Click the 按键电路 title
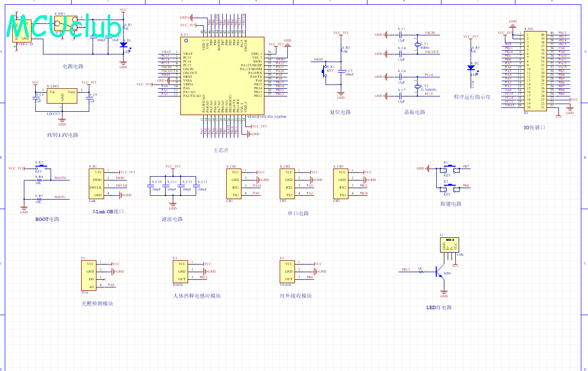Screen dimensions: 588x371 (451, 204)
